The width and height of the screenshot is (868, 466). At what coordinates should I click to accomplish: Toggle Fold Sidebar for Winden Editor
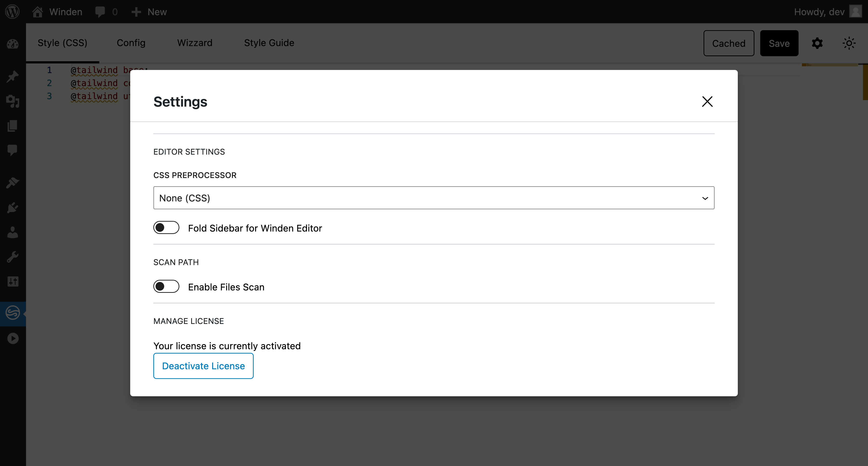tap(166, 228)
